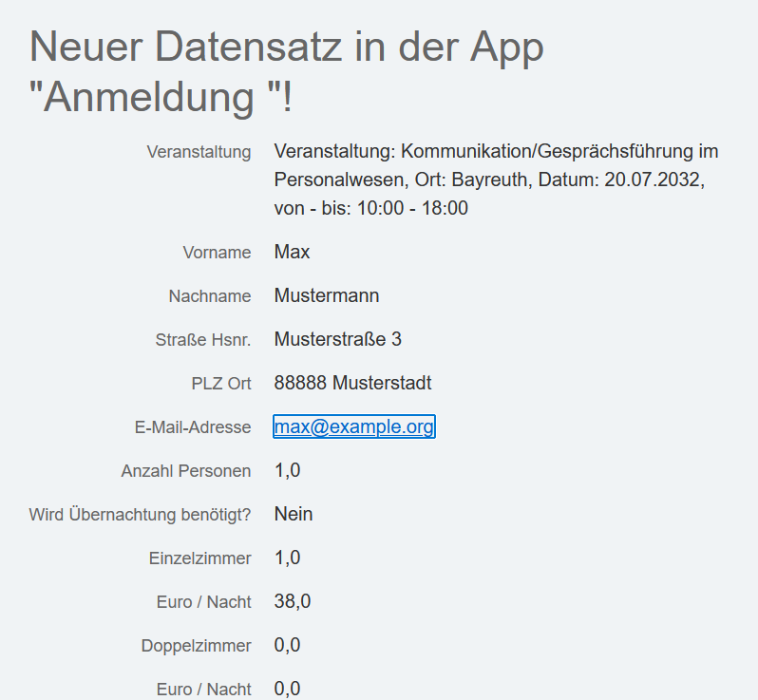The image size is (758, 700).
Task: Select the '1,0' value beside Einzelzimmer
Action: [288, 558]
